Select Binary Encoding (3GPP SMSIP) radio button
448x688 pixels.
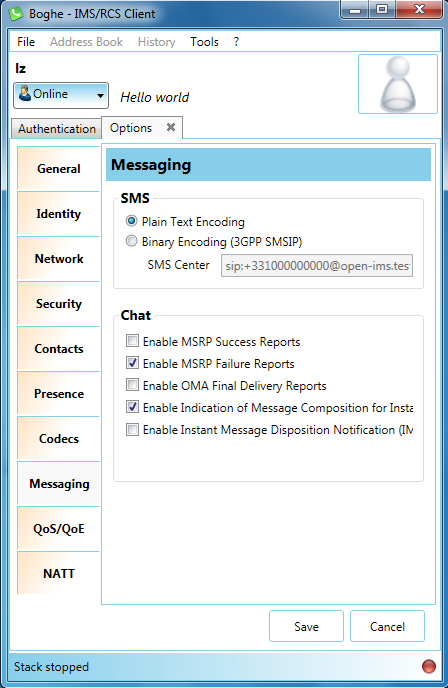coord(131,241)
